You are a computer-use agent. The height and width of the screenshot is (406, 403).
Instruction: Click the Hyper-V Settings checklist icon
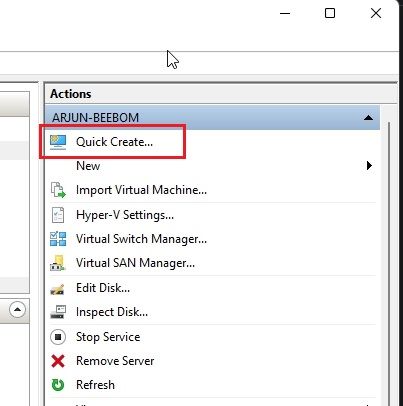coord(58,215)
